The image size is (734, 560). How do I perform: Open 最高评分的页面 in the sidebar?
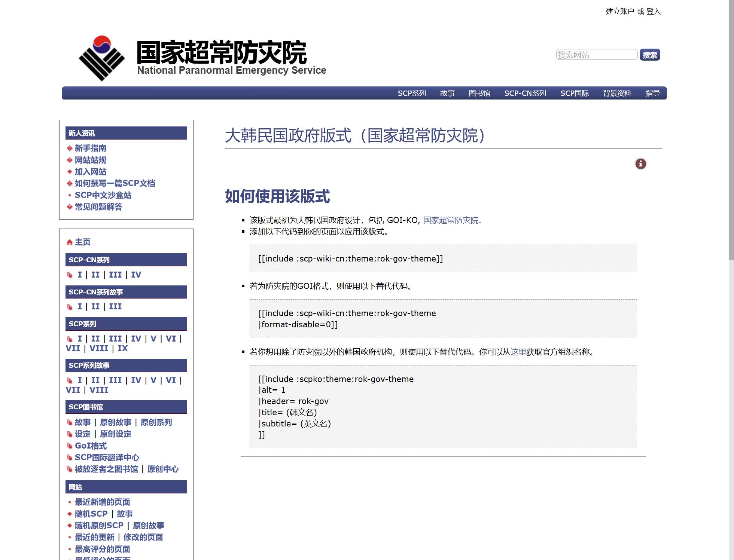tap(102, 549)
